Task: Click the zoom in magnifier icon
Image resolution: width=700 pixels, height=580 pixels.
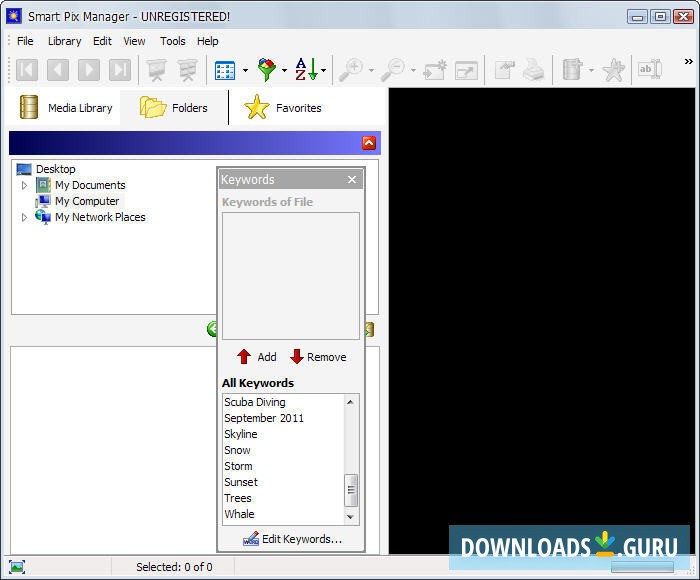Action: point(351,70)
